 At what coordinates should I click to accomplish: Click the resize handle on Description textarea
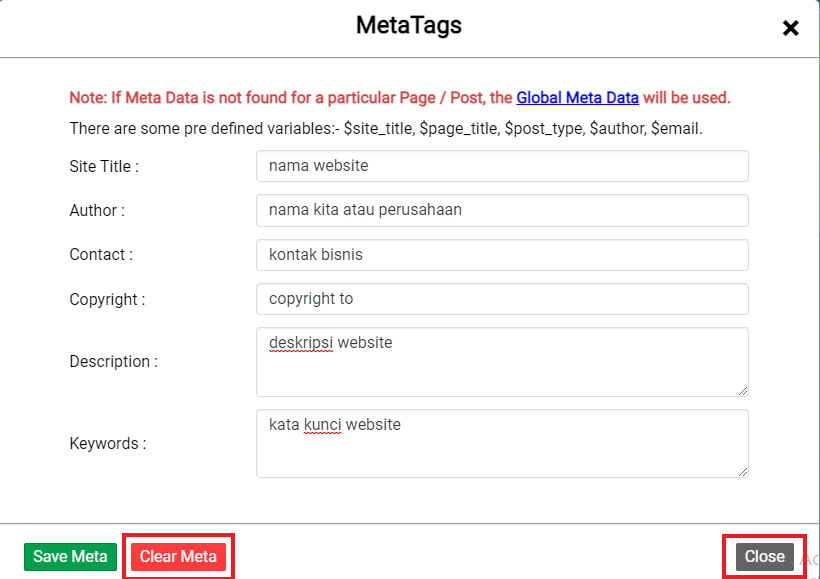[x=744, y=392]
